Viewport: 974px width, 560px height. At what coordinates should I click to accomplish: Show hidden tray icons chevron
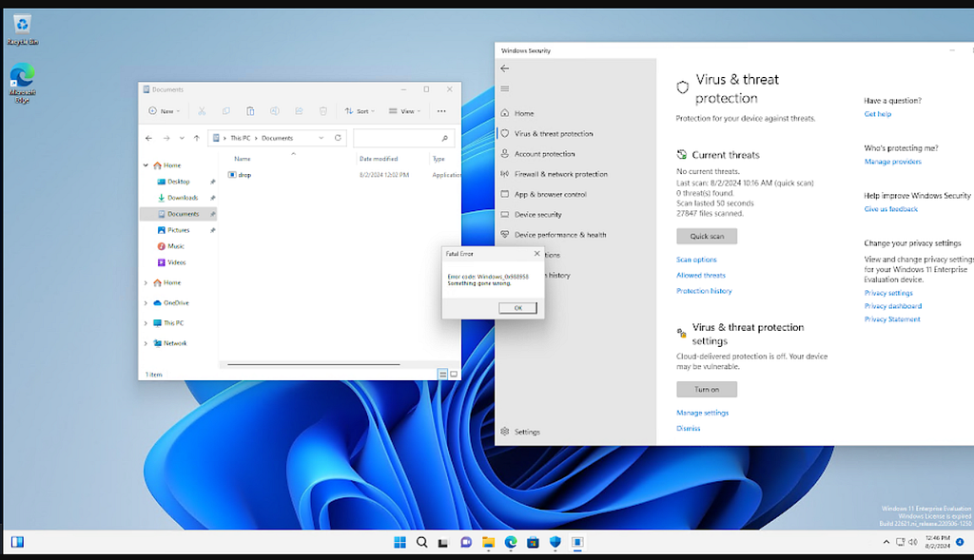point(886,542)
